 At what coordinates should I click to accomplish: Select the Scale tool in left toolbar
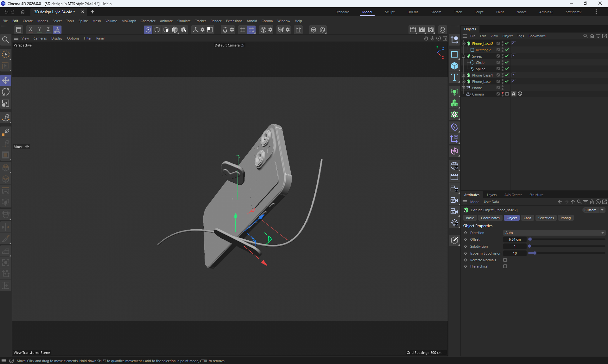(6, 103)
